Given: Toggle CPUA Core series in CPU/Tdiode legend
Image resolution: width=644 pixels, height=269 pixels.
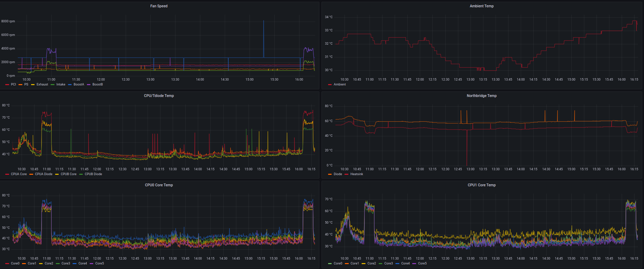Looking at the screenshot, I should coord(19,174).
